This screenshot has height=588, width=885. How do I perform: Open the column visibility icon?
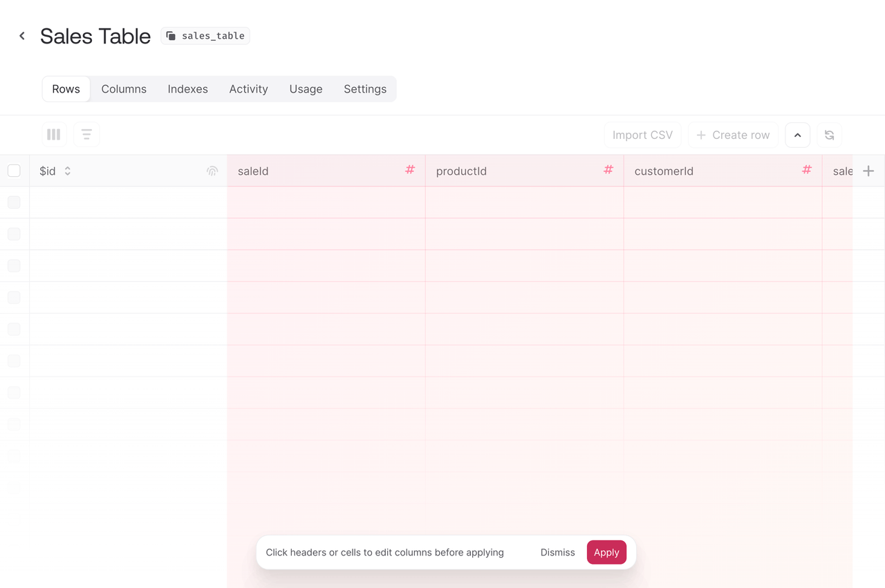(x=54, y=135)
